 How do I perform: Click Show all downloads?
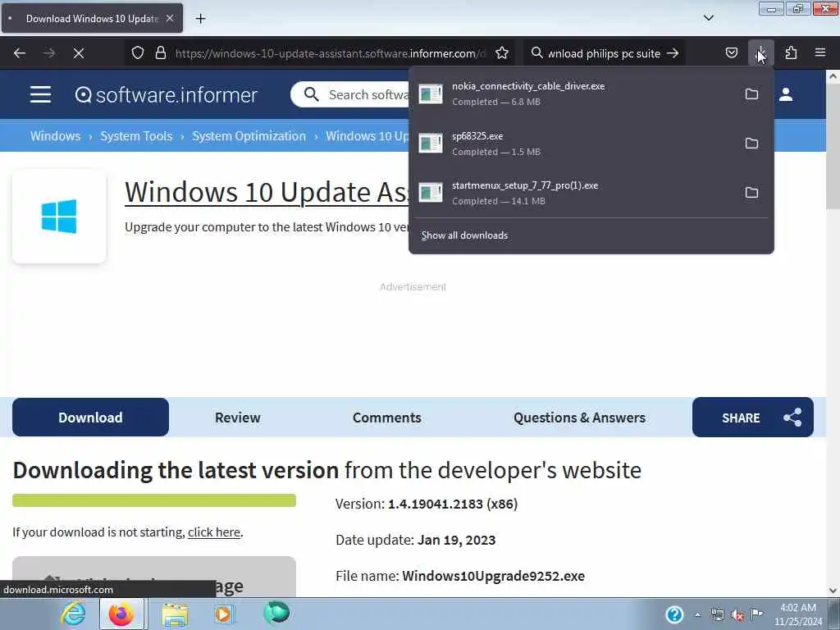click(464, 235)
